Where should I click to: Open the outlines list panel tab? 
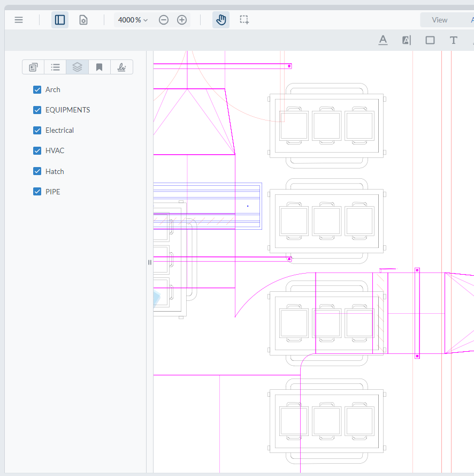[x=55, y=67]
